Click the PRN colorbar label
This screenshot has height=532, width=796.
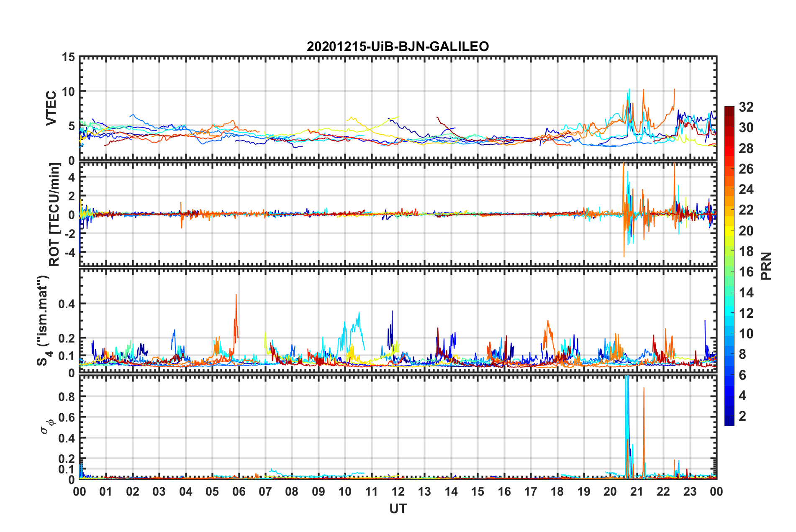pyautogui.click(x=766, y=266)
